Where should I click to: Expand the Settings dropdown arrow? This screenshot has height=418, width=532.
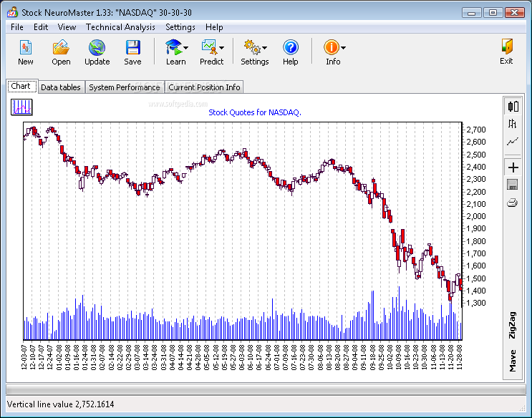(x=265, y=48)
